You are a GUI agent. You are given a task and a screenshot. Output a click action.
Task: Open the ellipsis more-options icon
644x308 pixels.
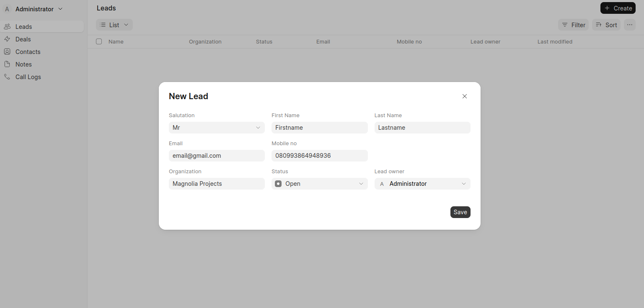pos(630,25)
